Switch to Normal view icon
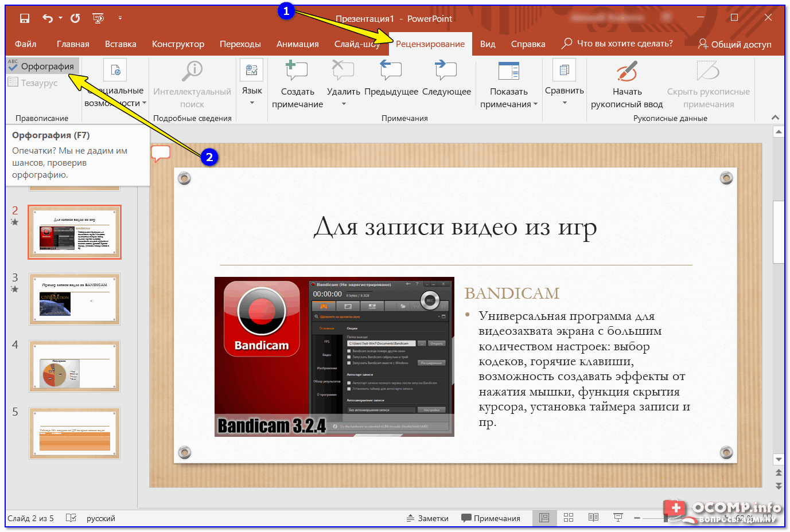Viewport: 790px width, 532px height. click(x=544, y=518)
